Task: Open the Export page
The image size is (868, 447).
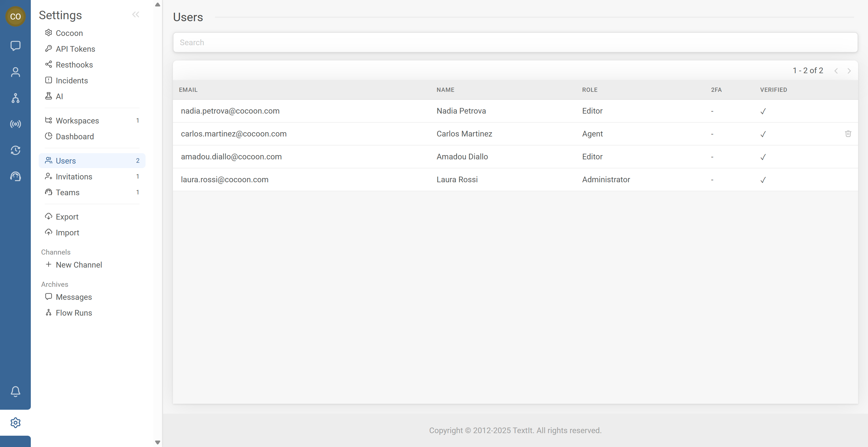Action: click(x=67, y=217)
